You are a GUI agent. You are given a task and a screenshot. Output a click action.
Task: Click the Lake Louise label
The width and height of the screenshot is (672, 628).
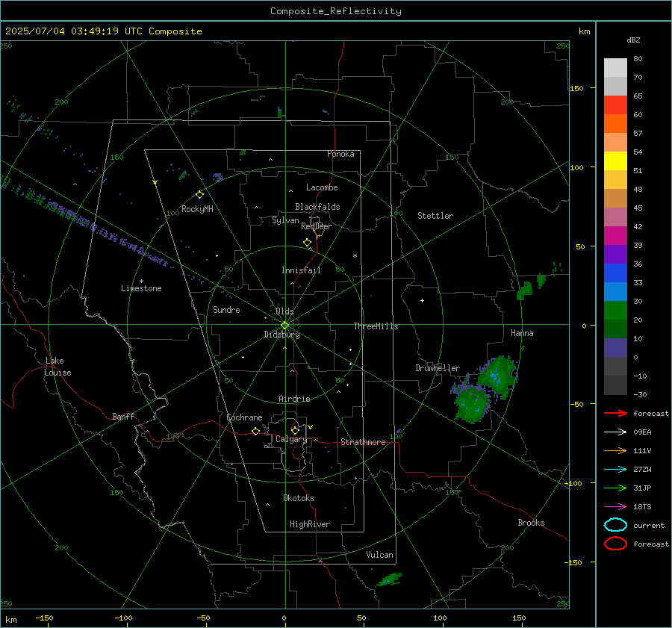[x=57, y=367]
